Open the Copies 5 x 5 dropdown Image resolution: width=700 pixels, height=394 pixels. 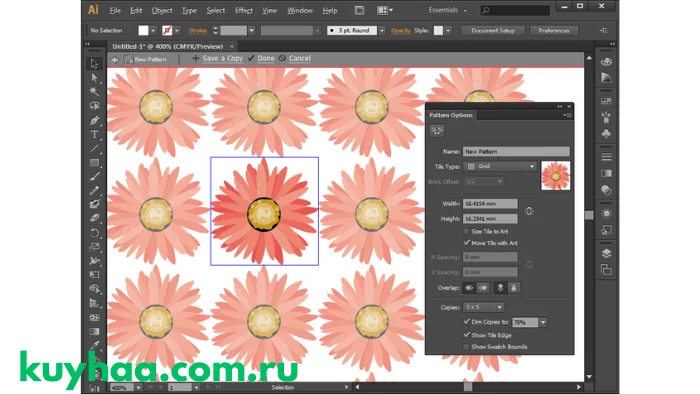click(x=483, y=307)
